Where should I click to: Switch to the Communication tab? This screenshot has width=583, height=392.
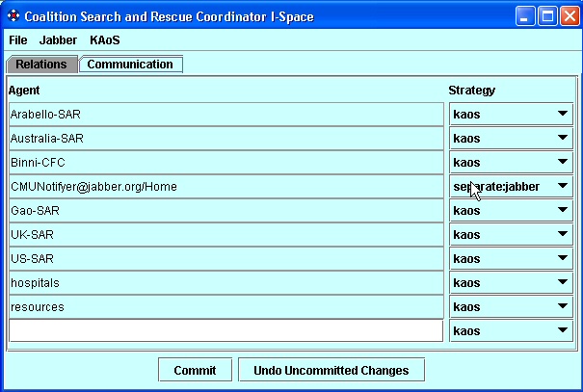pyautogui.click(x=130, y=65)
